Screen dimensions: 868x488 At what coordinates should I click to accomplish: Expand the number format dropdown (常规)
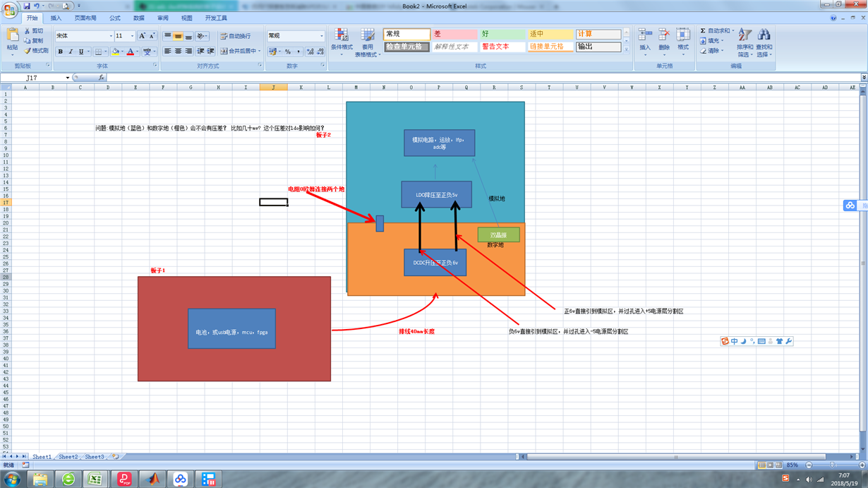(322, 36)
